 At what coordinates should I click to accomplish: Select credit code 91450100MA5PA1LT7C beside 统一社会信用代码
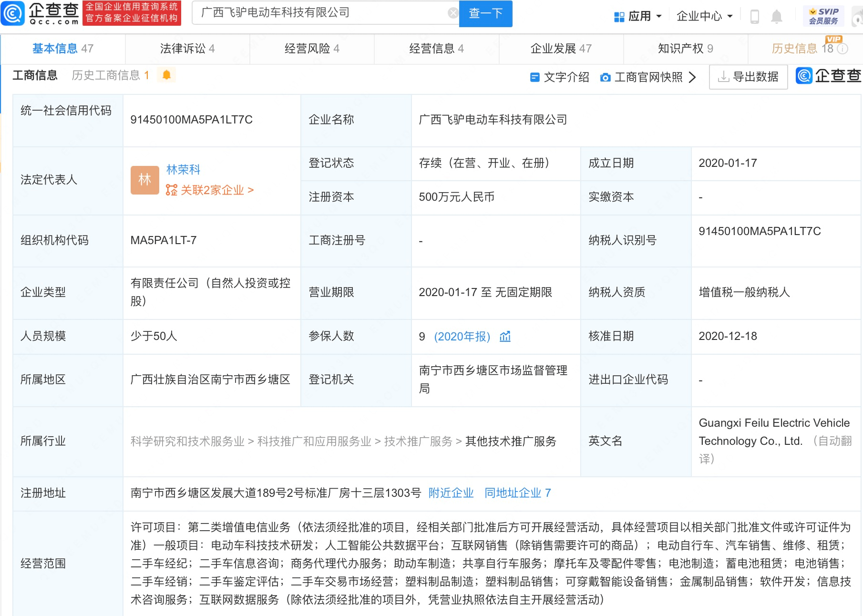point(192,120)
